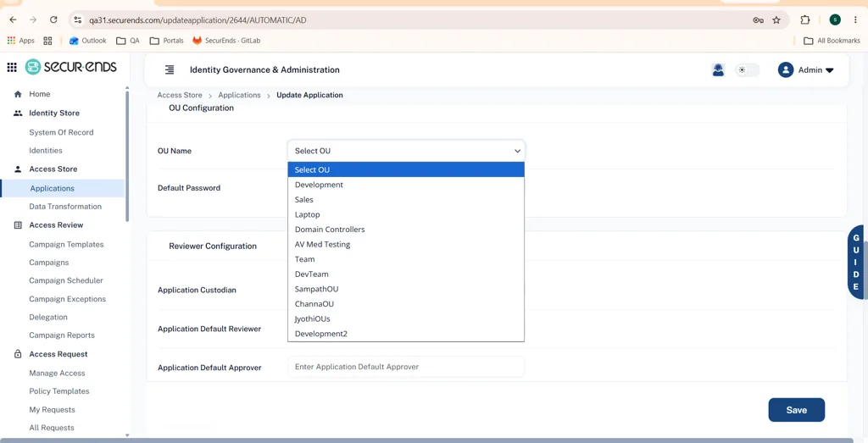This screenshot has width=868, height=443.
Task: Click Home house icon in sidebar
Action: pos(18,94)
